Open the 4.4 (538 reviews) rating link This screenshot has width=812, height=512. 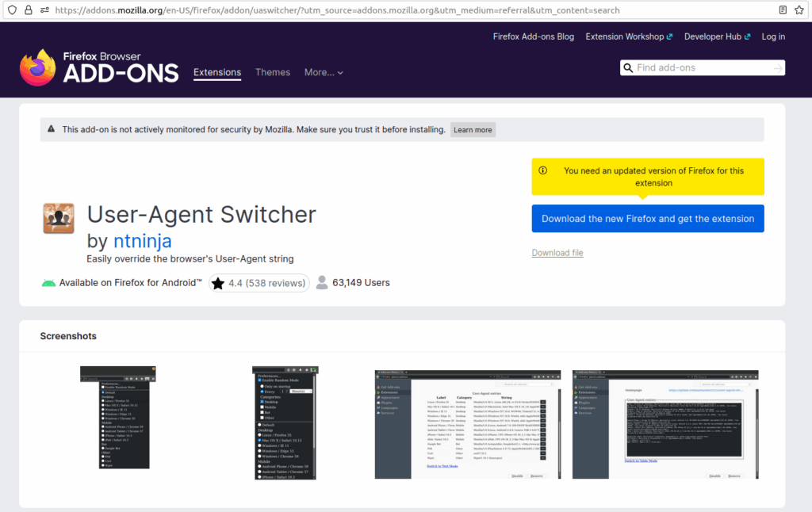259,283
